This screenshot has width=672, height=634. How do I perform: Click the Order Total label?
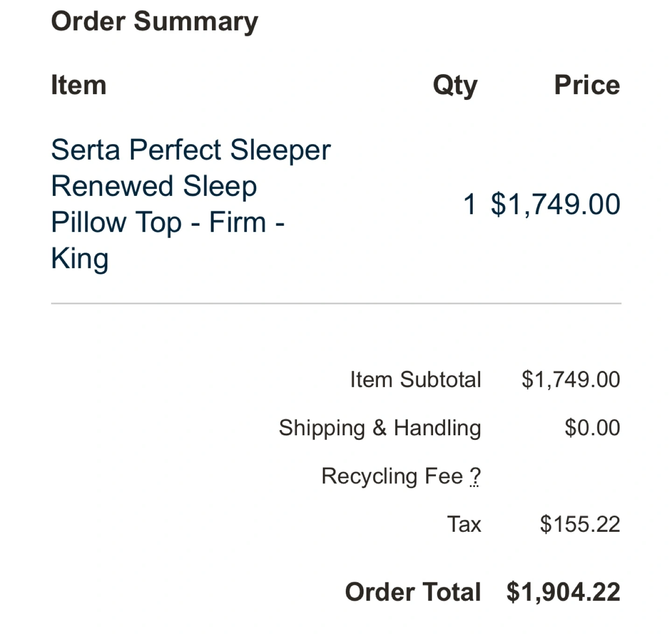413,592
